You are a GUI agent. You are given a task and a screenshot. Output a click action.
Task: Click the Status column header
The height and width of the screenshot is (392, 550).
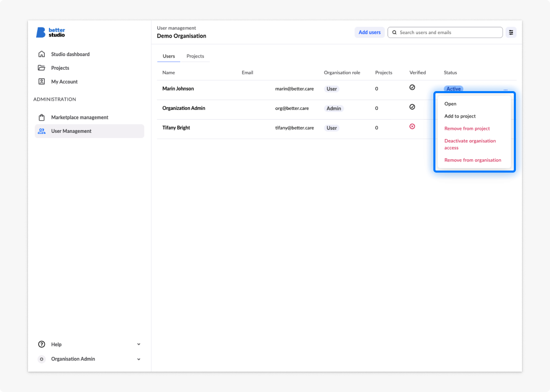[450, 73]
